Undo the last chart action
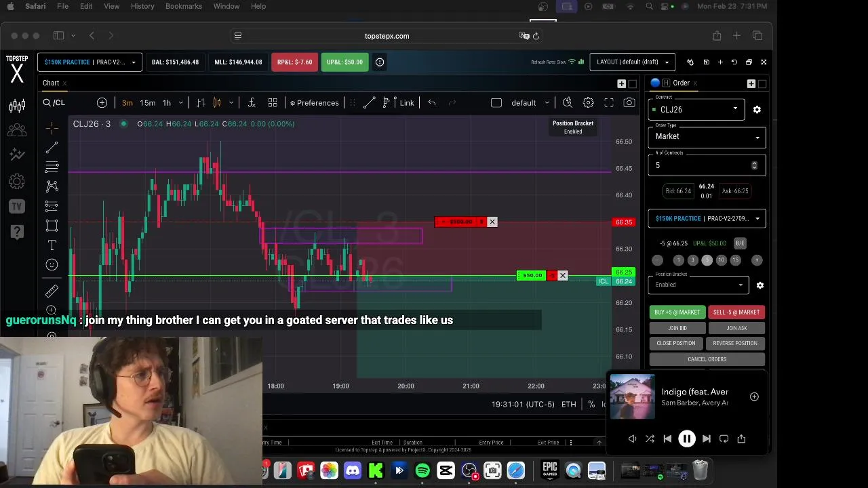 pyautogui.click(x=432, y=102)
